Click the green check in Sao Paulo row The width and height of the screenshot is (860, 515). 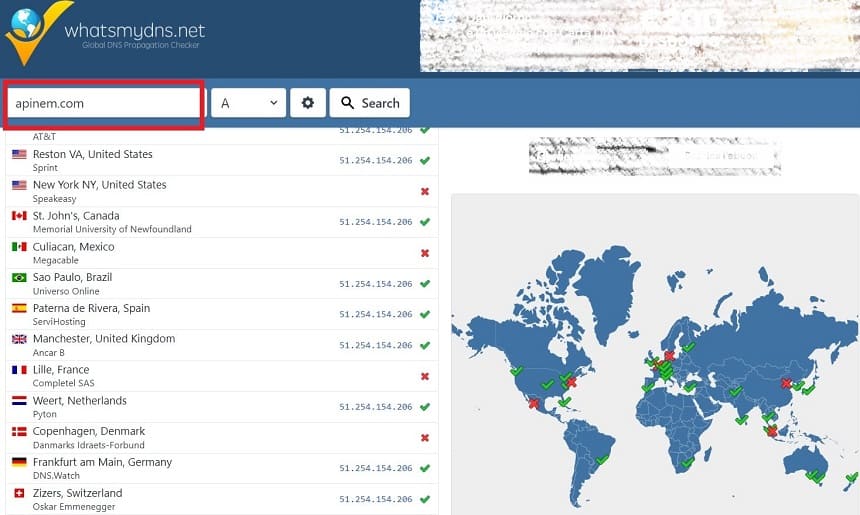pyautogui.click(x=425, y=284)
